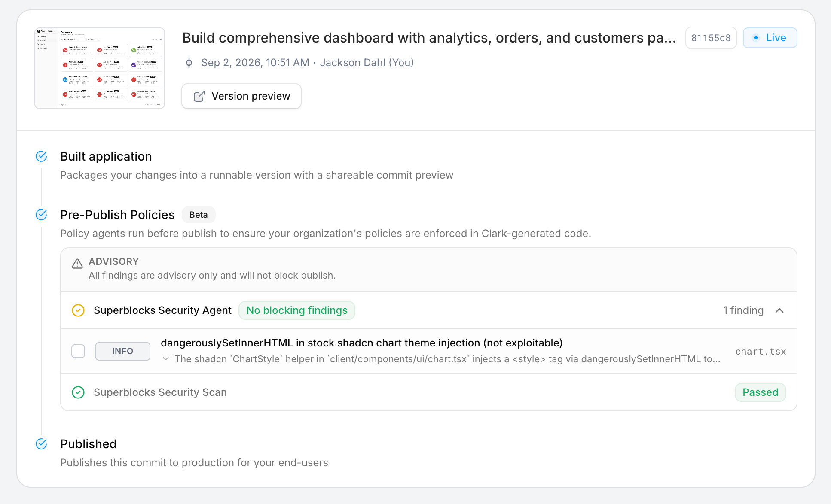Click the 1 finding count text
The image size is (831, 504).
743,310
